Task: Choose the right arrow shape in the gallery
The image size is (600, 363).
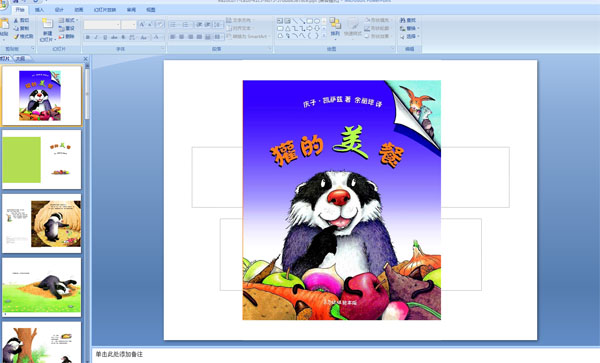Action: 310,28
